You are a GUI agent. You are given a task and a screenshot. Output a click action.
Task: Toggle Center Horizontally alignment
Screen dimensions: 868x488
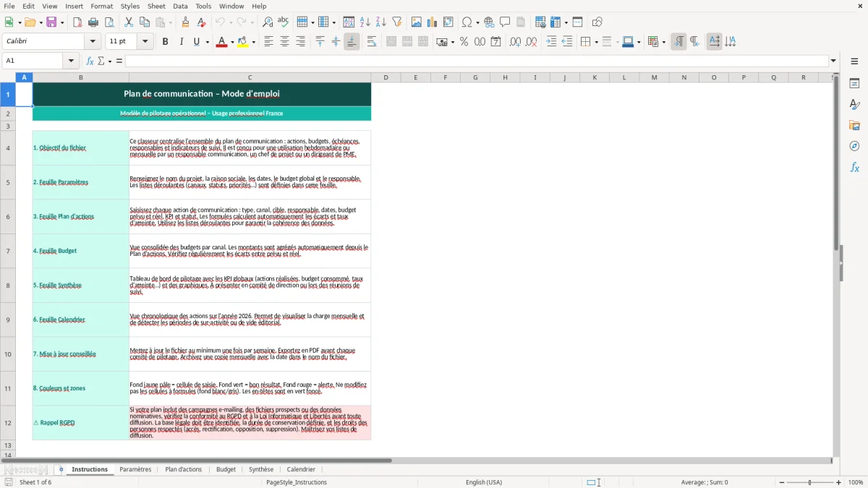click(x=284, y=42)
